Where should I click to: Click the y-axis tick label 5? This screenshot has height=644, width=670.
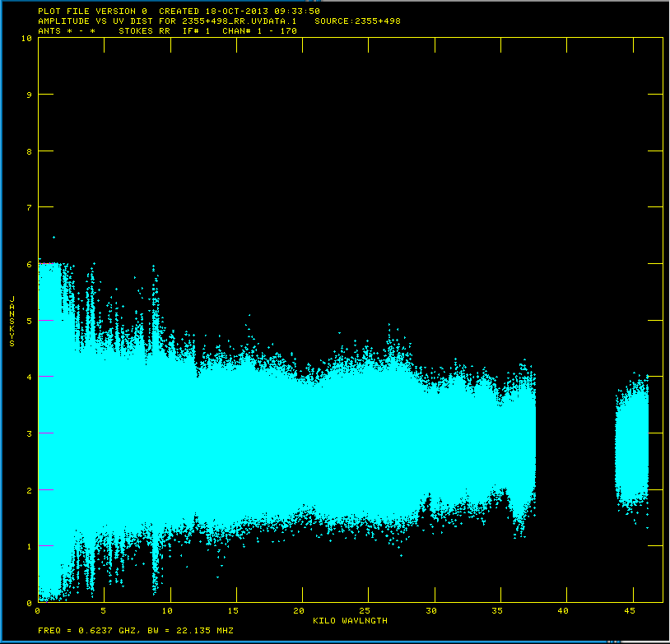(x=30, y=321)
